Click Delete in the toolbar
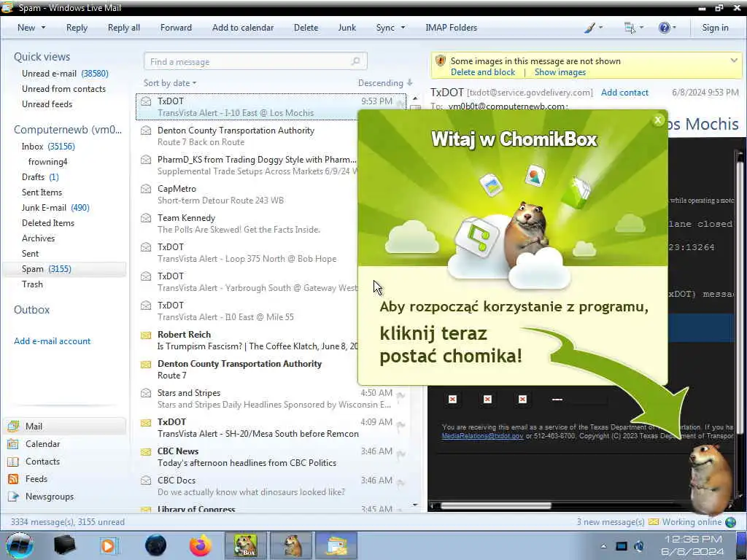 pyautogui.click(x=306, y=28)
